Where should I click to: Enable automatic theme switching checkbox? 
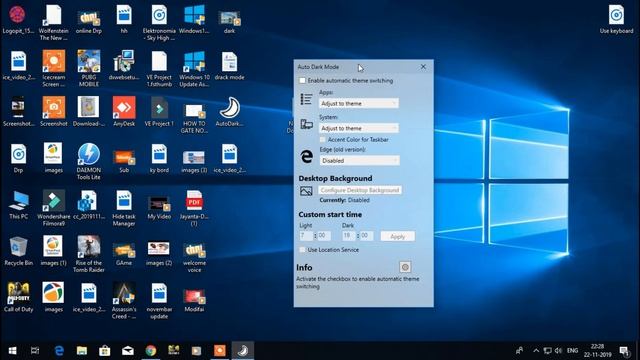tap(302, 80)
